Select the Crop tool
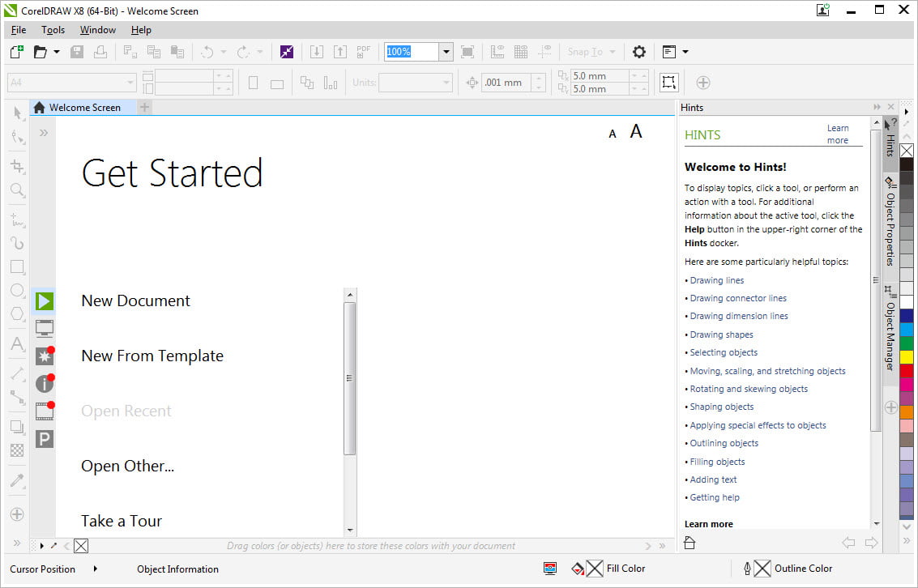Viewport: 918px width, 588px height. 18,166
